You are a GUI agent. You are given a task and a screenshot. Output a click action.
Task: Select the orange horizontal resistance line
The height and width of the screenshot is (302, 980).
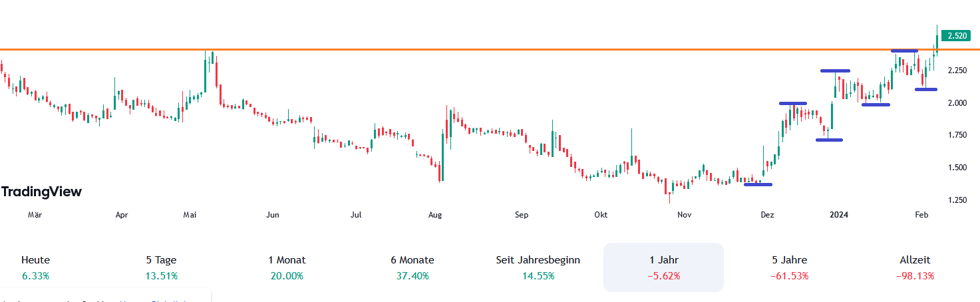466,50
